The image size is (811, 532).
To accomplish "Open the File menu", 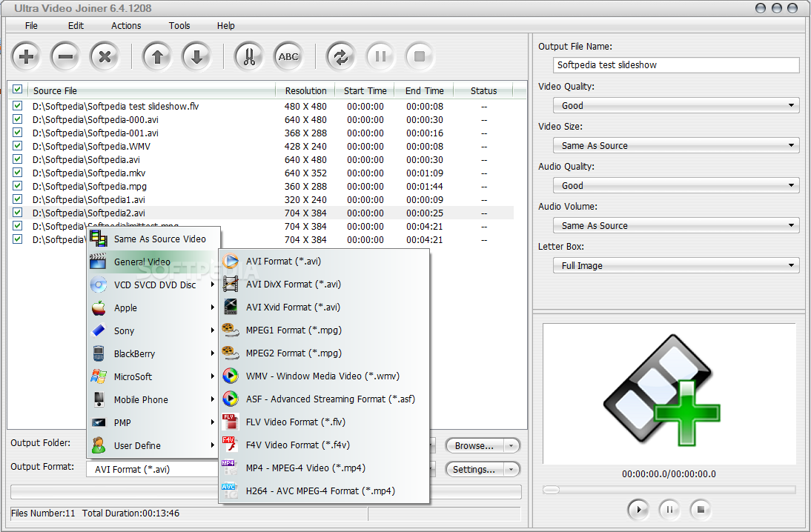I will (x=31, y=25).
